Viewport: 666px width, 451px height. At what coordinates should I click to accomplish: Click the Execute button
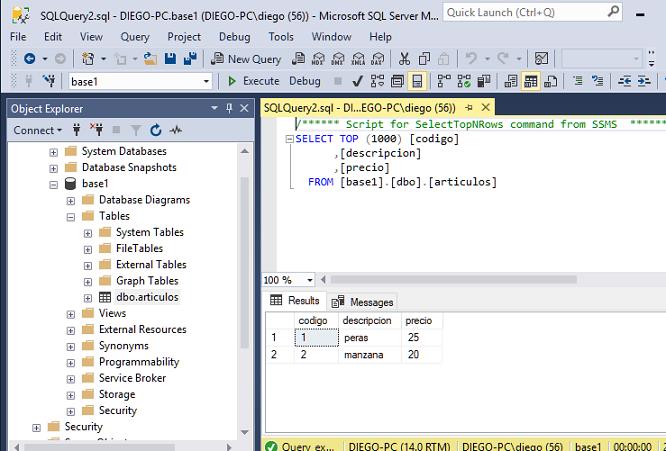(x=254, y=81)
